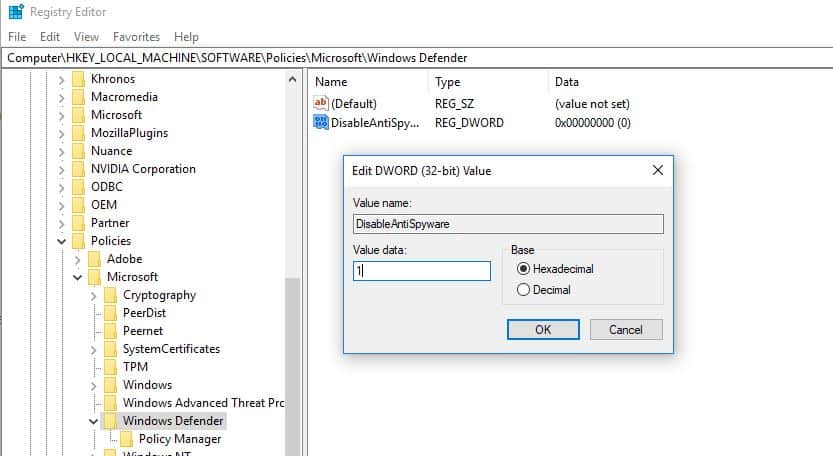Click the Cryptography folder icon
Screen dimensions: 833x456
click(110, 295)
